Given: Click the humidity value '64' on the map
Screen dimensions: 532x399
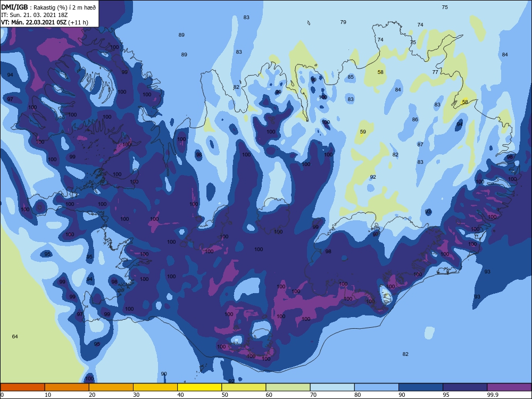Looking at the screenshot, I should pyautogui.click(x=15, y=337).
